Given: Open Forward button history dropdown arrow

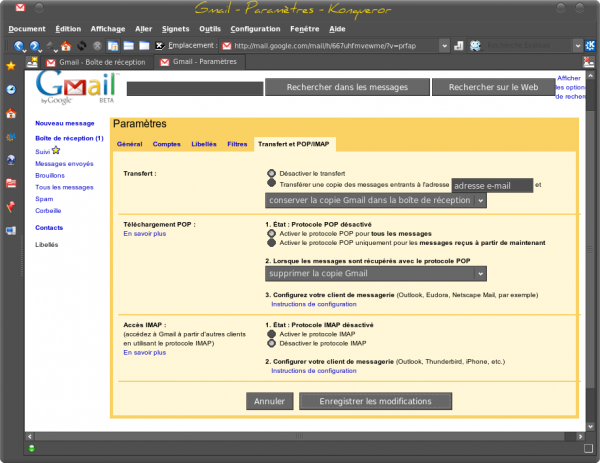Looking at the screenshot, I should (40, 51).
